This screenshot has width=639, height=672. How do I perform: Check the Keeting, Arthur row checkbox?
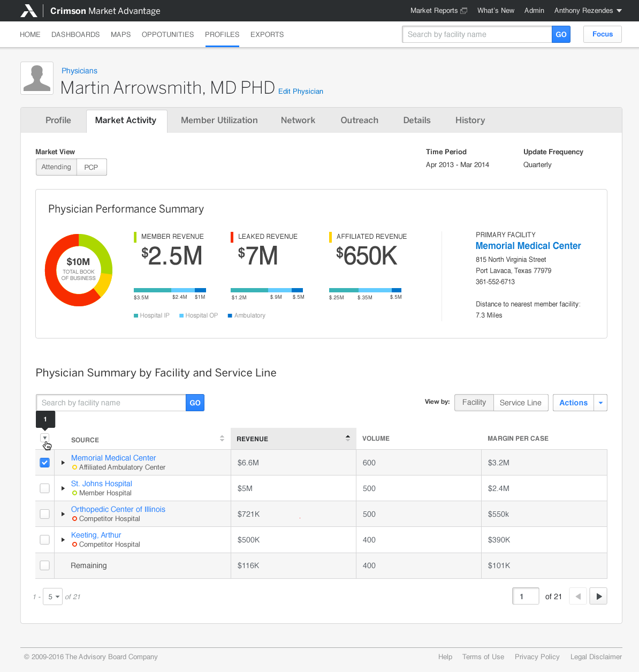click(x=45, y=540)
